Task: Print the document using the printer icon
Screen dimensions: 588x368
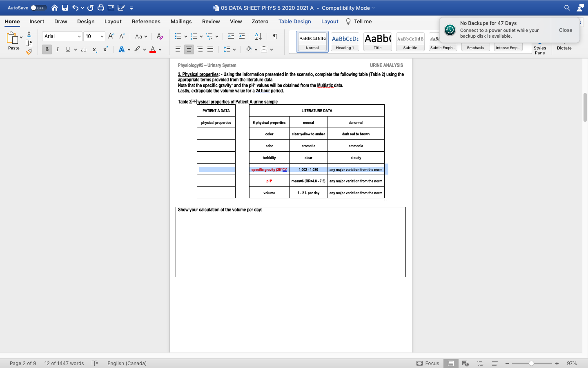Action: click(101, 8)
